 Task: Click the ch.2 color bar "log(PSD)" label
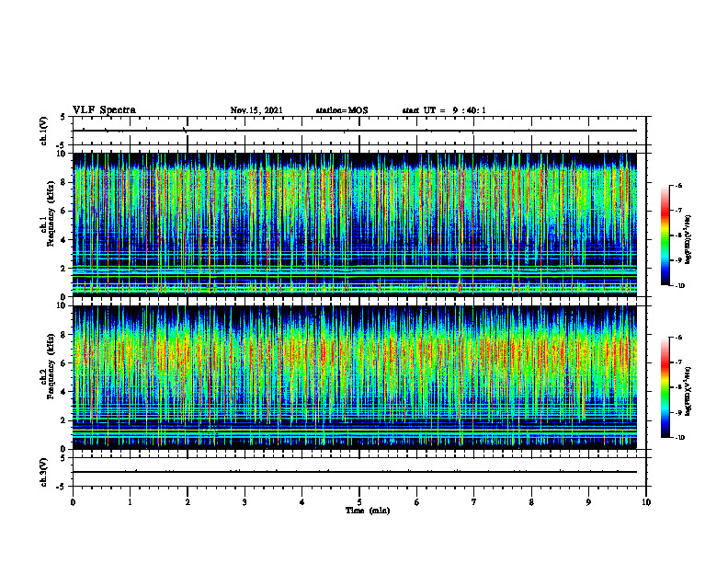coord(688,392)
